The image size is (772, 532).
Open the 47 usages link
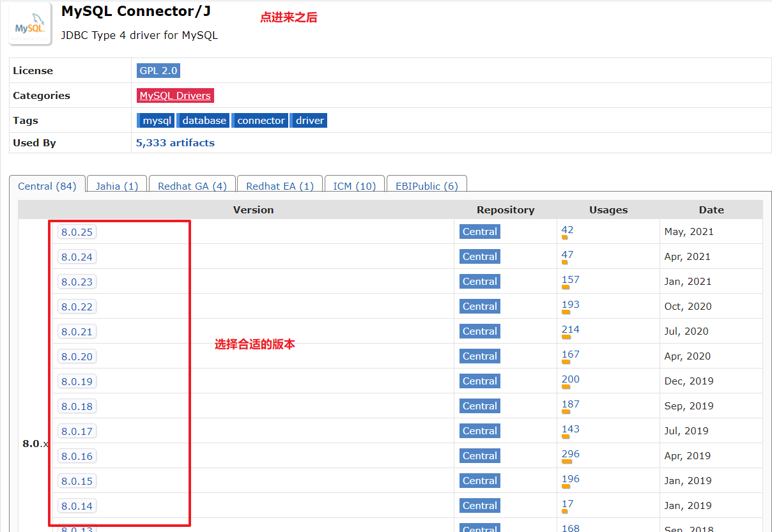pyautogui.click(x=567, y=254)
